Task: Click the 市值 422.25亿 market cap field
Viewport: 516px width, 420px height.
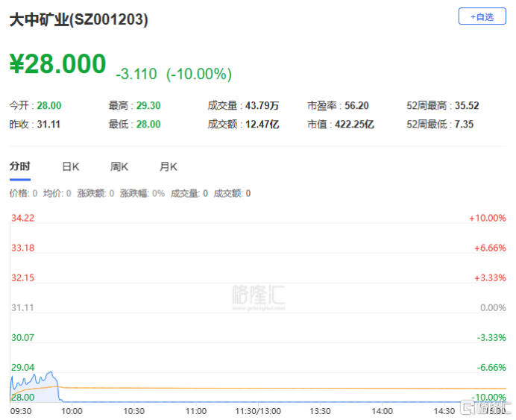Action: click(341, 125)
